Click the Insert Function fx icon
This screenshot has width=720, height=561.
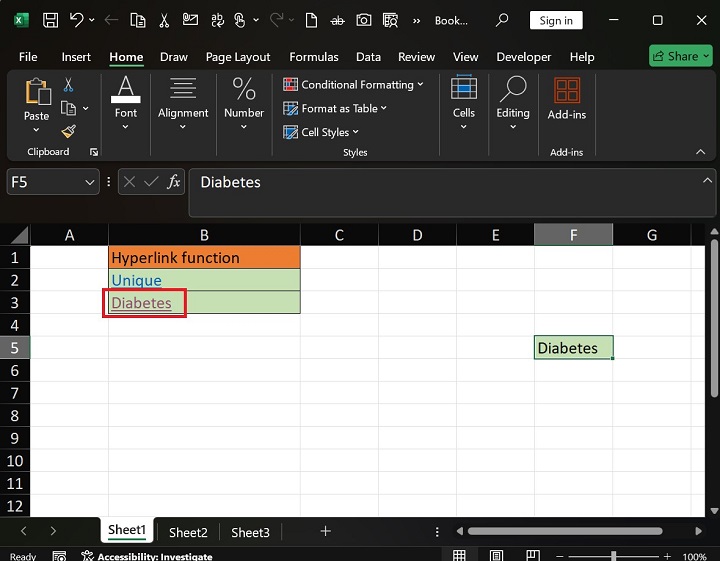click(x=173, y=182)
